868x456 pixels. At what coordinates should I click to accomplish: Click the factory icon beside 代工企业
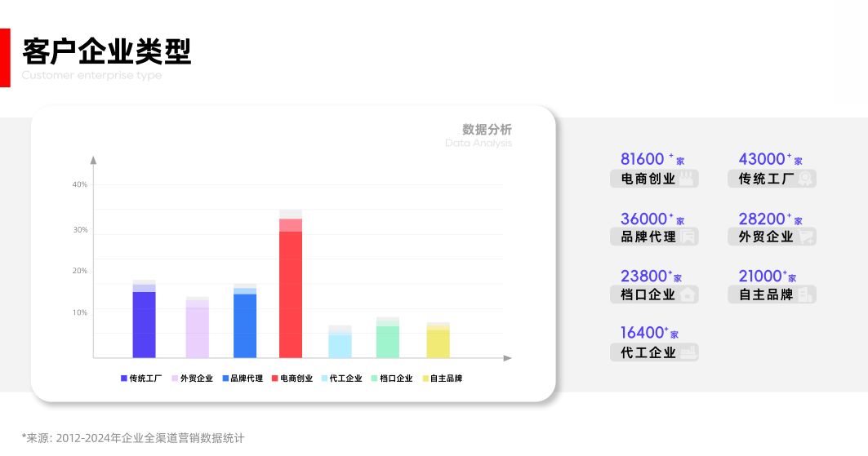[x=688, y=352]
